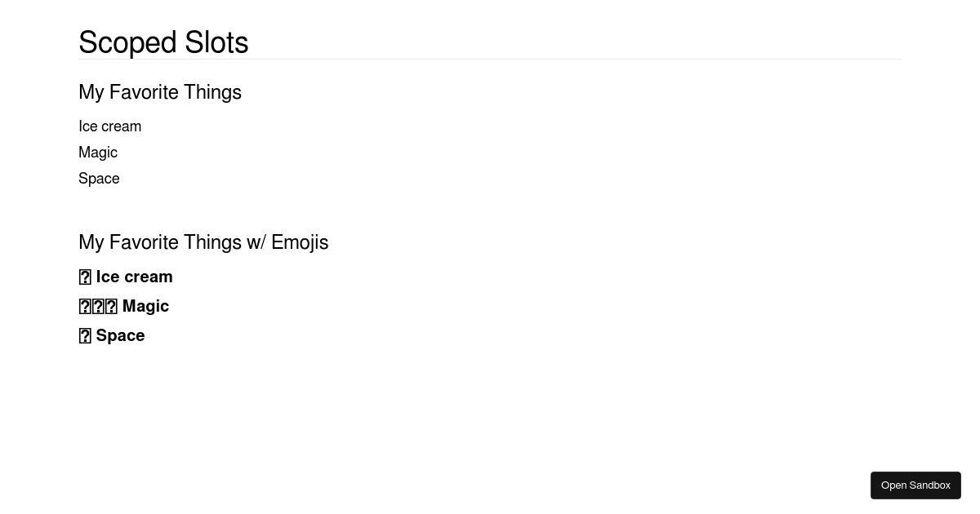Image resolution: width=980 pixels, height=514 pixels.
Task: Click the w/ text in the second heading
Action: [256, 242]
